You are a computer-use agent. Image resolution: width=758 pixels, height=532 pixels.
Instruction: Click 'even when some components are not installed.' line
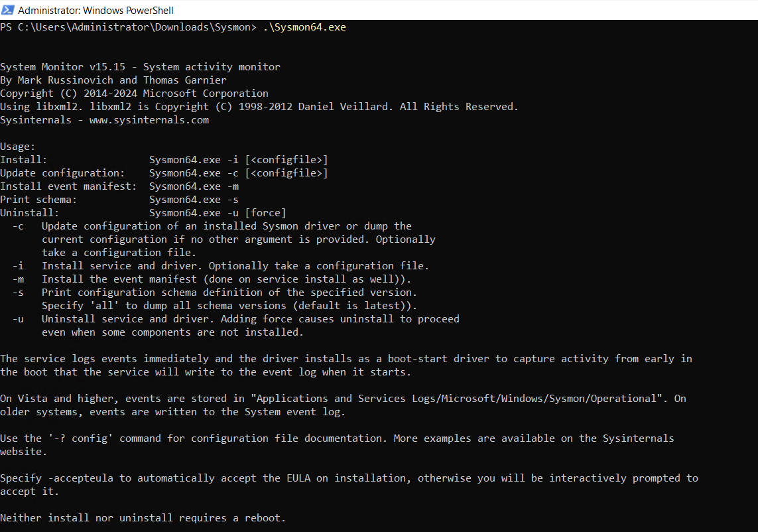(x=172, y=332)
